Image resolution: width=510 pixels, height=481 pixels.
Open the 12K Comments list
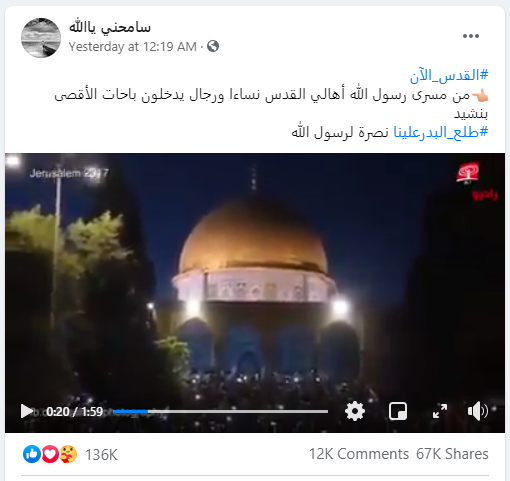(x=359, y=454)
